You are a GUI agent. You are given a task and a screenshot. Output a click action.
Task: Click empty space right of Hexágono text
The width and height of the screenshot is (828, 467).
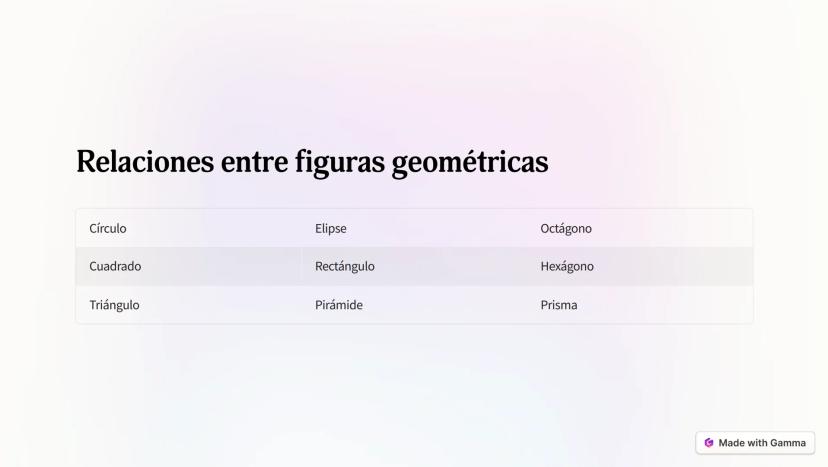(680, 267)
